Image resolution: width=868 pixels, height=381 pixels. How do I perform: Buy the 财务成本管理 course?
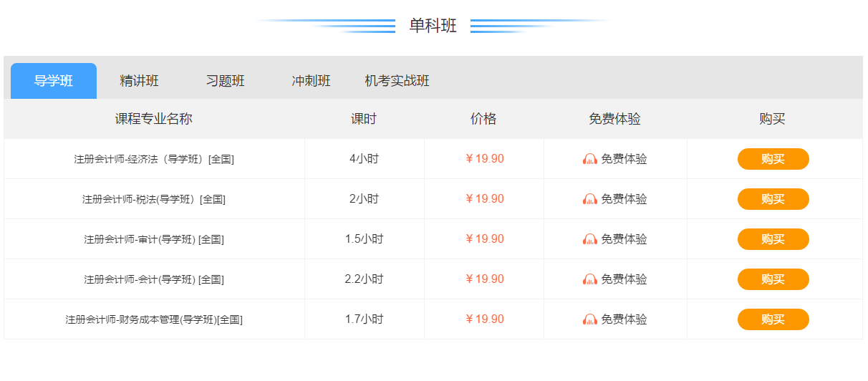click(x=773, y=319)
